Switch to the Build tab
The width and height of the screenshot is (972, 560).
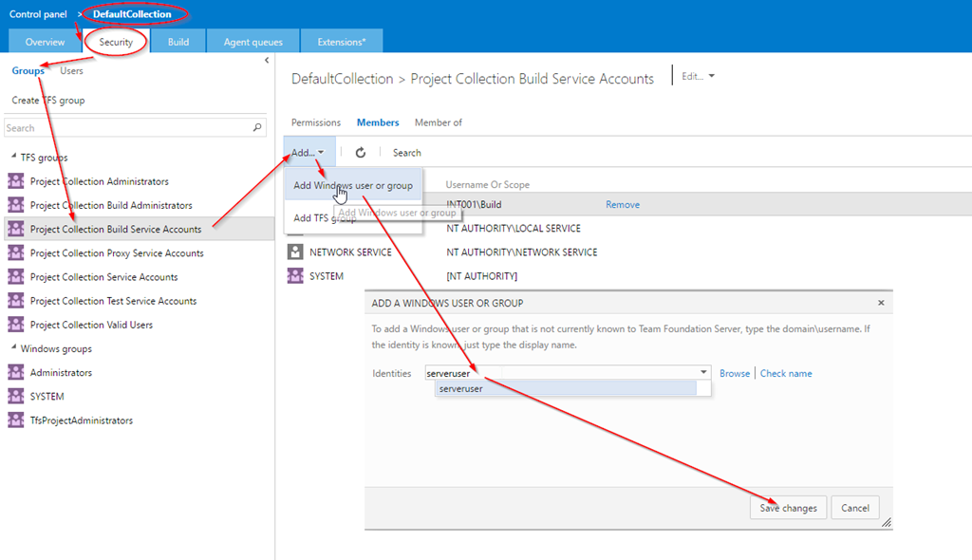click(178, 42)
